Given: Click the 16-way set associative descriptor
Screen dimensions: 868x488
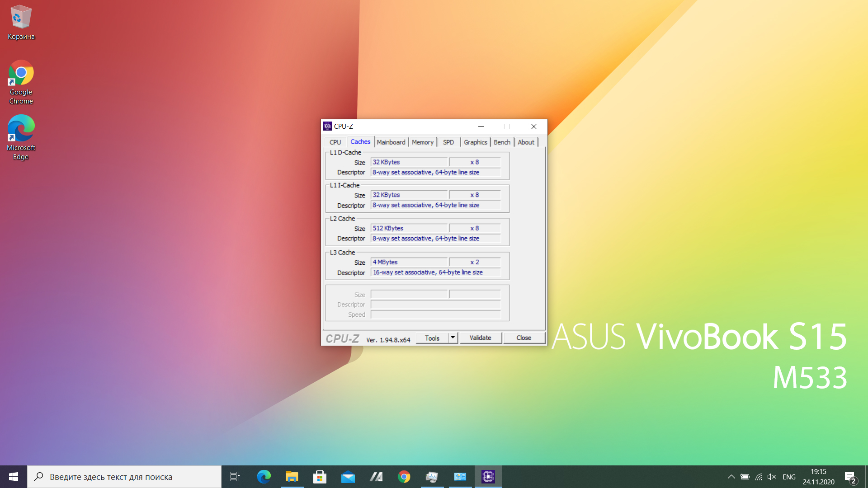Looking at the screenshot, I should click(436, 272).
